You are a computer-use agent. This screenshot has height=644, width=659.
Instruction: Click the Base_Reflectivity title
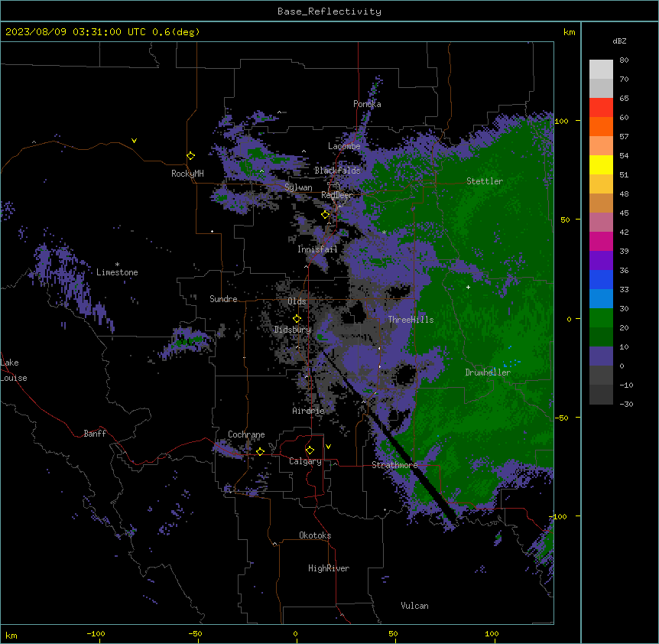[x=329, y=11]
